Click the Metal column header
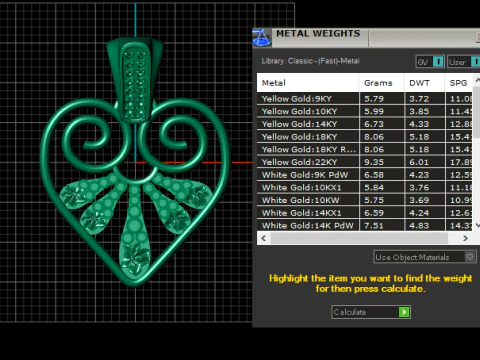The width and height of the screenshot is (480, 360). point(308,83)
